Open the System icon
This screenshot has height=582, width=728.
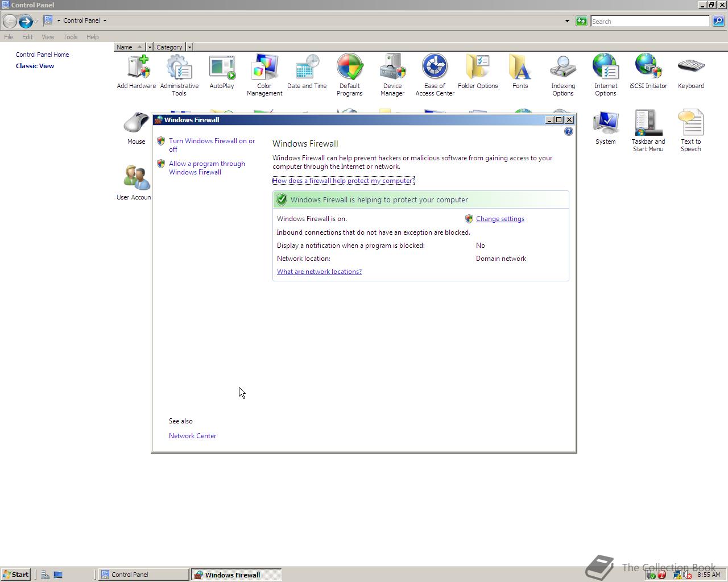tap(606, 128)
